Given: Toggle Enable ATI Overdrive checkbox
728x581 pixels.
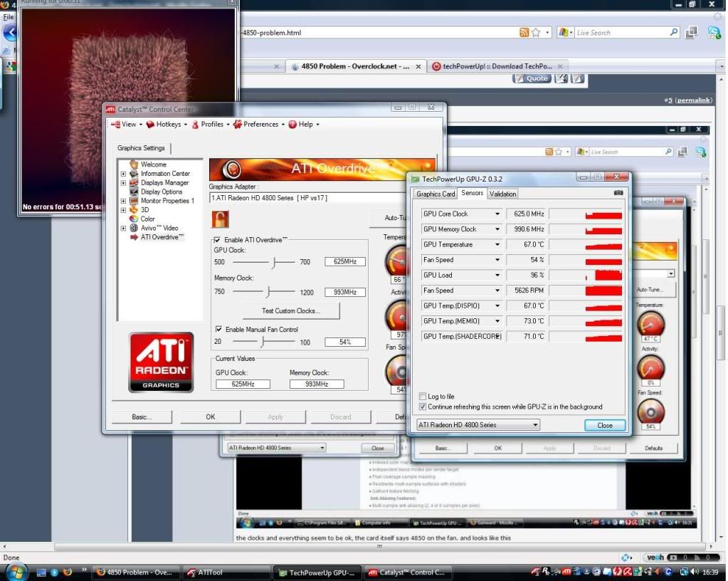Looking at the screenshot, I should point(217,240).
